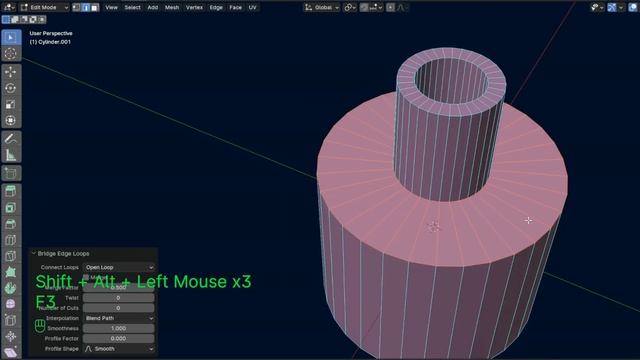Choose the invert-selection mode icon

[33, 20]
